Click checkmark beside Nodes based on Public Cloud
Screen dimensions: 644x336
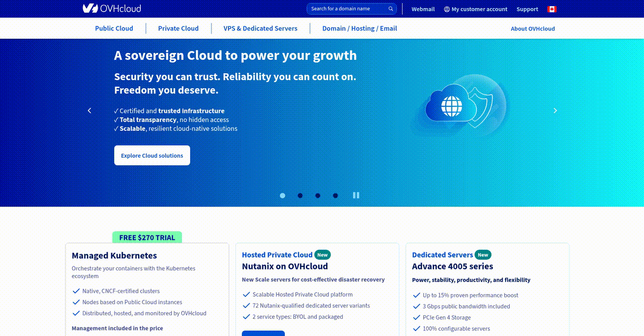[x=76, y=302]
